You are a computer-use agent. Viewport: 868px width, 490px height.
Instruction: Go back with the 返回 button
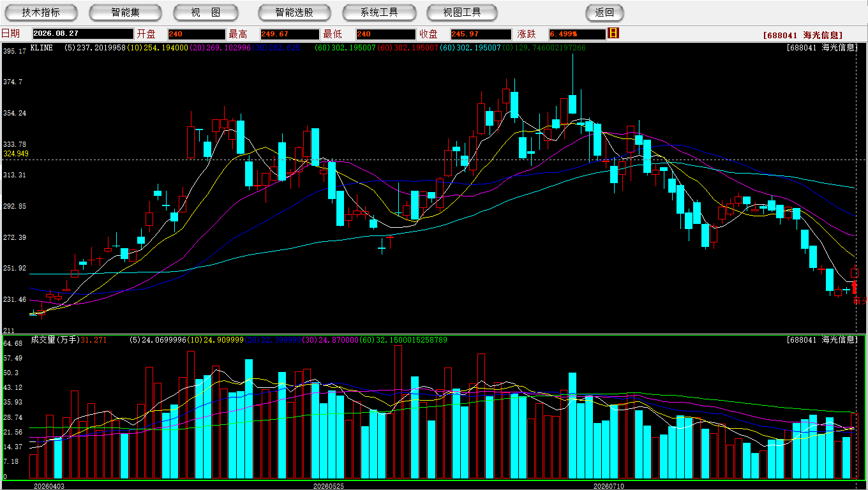click(604, 12)
